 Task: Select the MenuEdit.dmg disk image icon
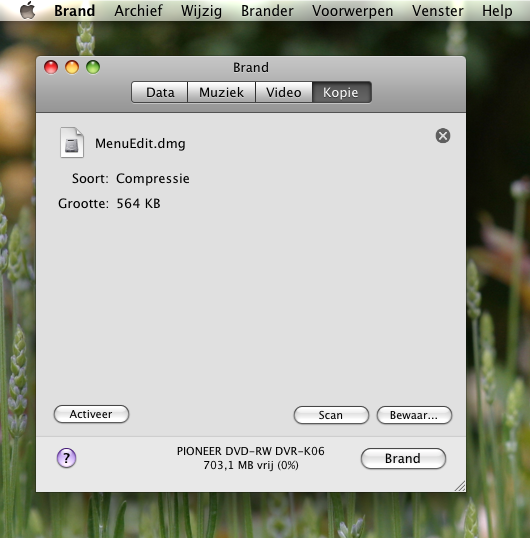coord(72,142)
